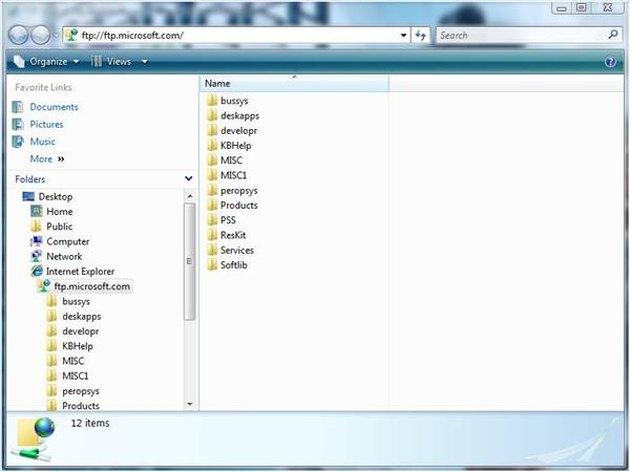Click the Help question mark icon
630x472 pixels.
[x=610, y=62]
